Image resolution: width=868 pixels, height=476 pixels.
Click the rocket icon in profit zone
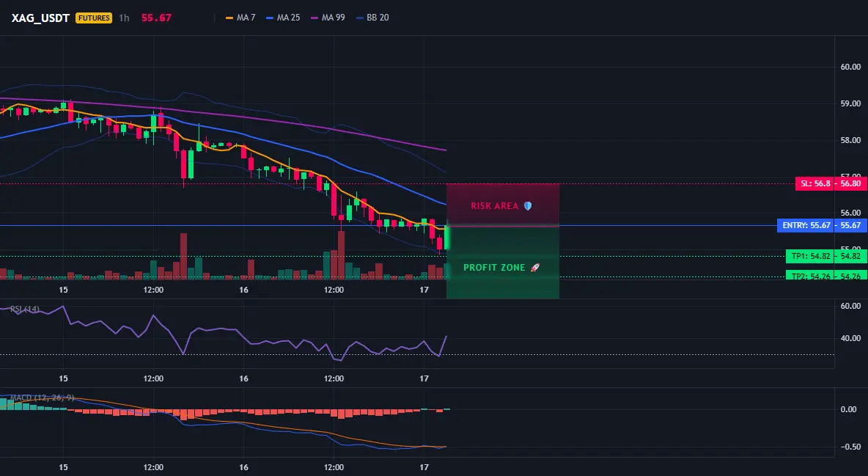tap(534, 268)
